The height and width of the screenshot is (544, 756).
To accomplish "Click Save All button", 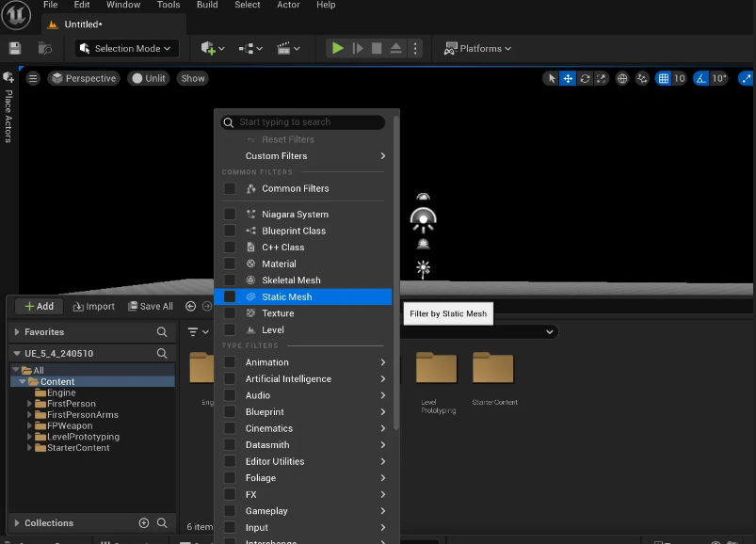I will [151, 306].
